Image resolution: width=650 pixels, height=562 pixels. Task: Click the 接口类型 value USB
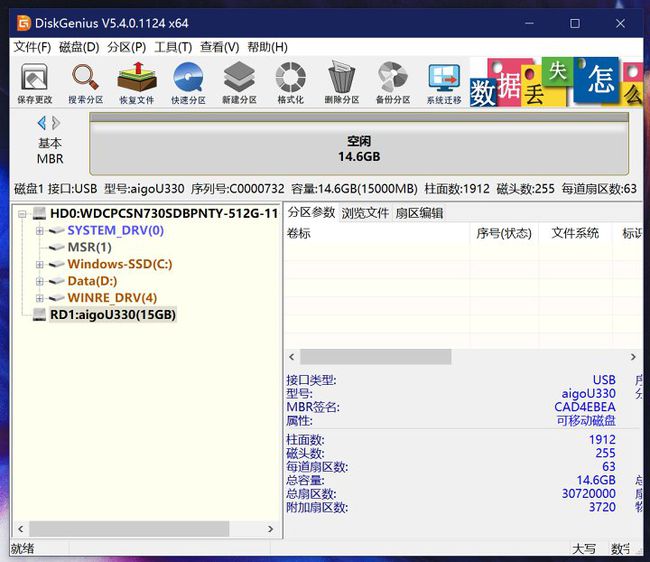604,380
